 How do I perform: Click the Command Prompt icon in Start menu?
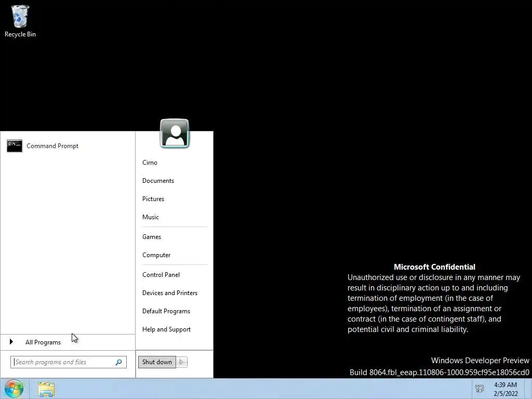[x=15, y=146]
